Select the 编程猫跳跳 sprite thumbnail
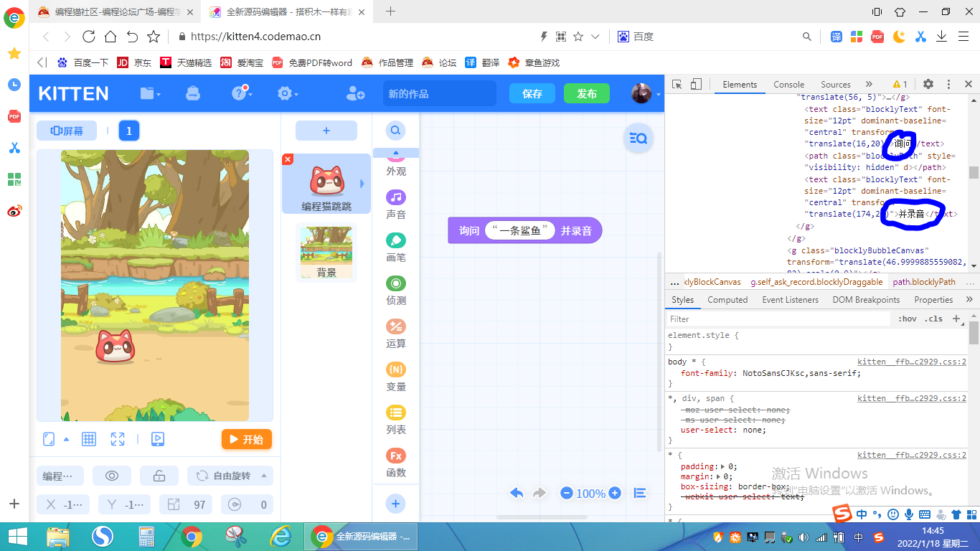Screen dimensions: 980x551 click(326, 184)
